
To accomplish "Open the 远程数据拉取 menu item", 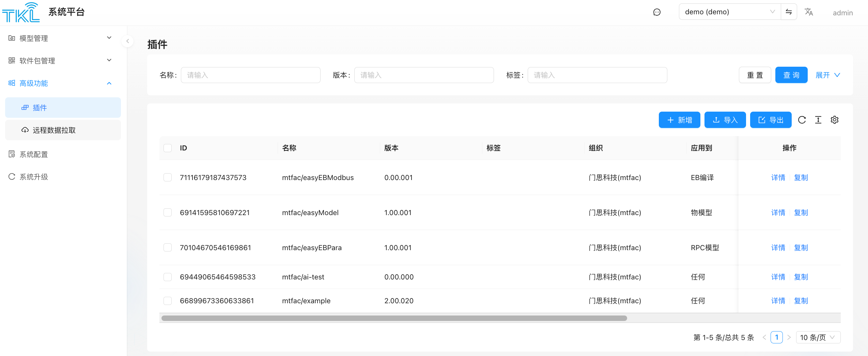I will pyautogui.click(x=63, y=130).
